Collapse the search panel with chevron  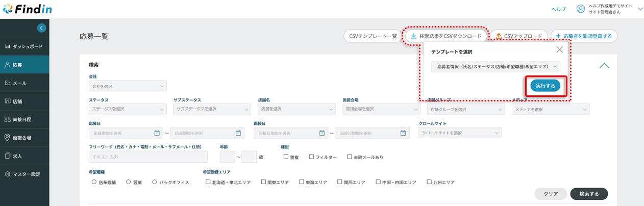click(604, 66)
